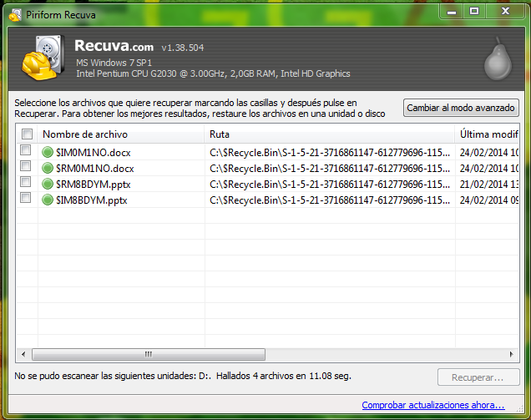Click the date 21/02/2014 of $RM8BDYM.pptx
This screenshot has width=531, height=420.
483,185
